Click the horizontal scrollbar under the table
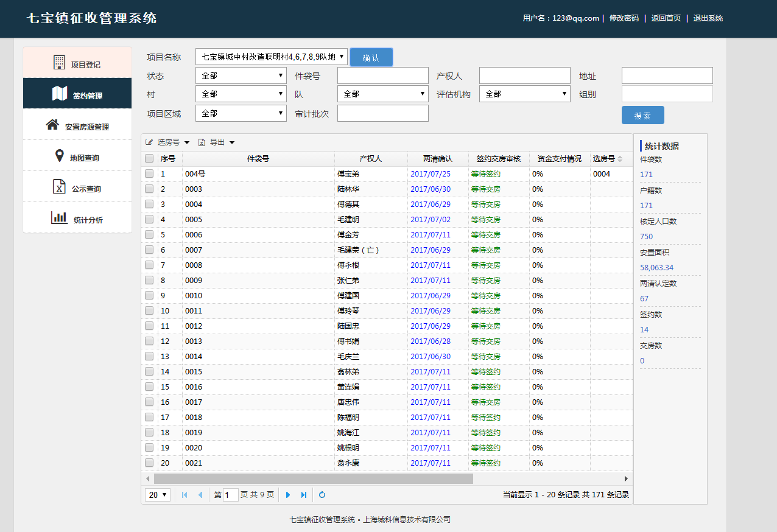 point(313,479)
